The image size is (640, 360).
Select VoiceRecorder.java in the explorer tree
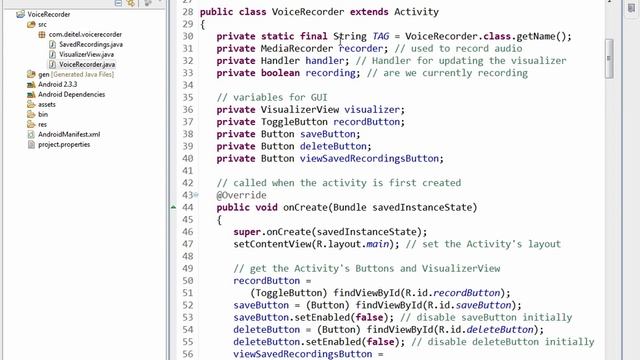tap(87, 64)
